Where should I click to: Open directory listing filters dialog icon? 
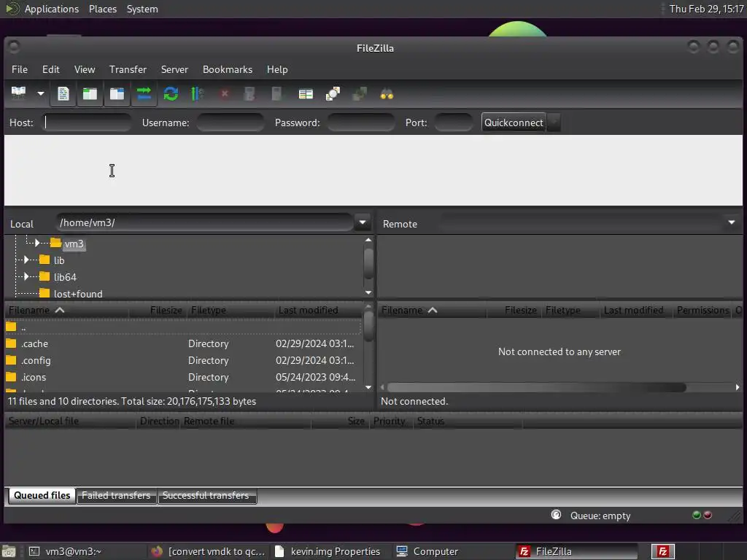[306, 94]
